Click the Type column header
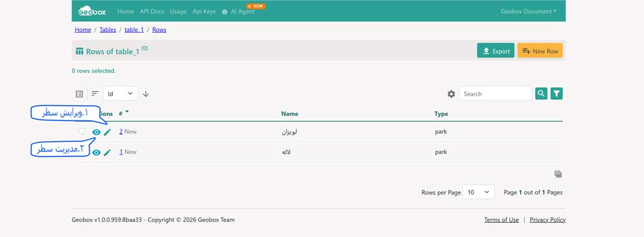644x237 pixels. click(441, 114)
